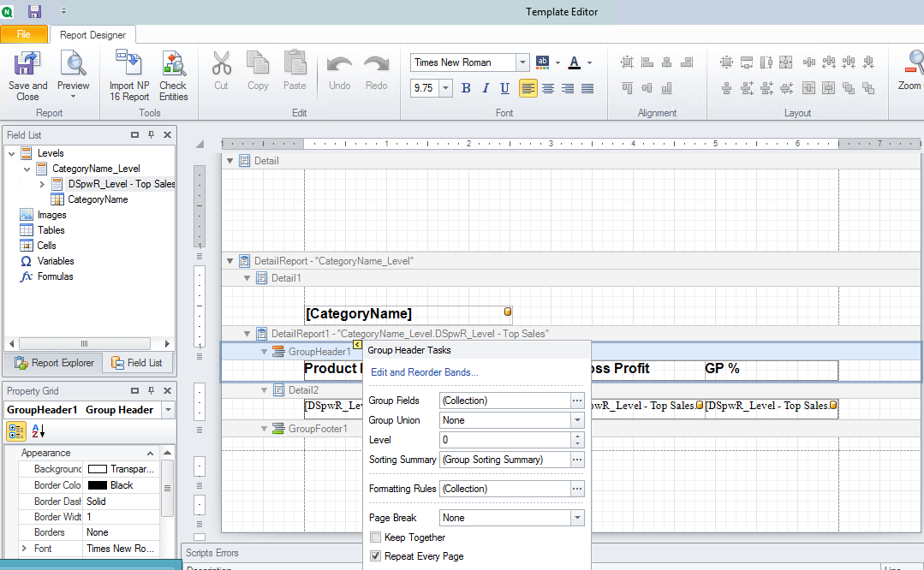
Task: Open the Page Break dropdown
Action: [x=579, y=517]
